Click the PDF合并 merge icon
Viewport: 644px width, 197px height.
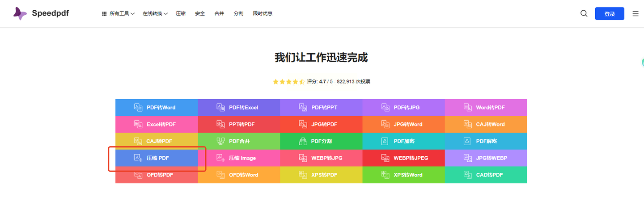(220, 141)
